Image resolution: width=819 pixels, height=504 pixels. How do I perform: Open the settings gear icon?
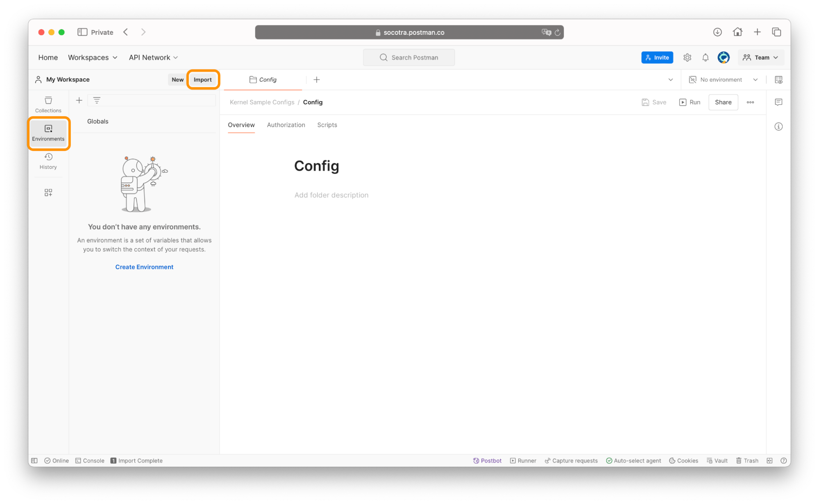point(687,58)
